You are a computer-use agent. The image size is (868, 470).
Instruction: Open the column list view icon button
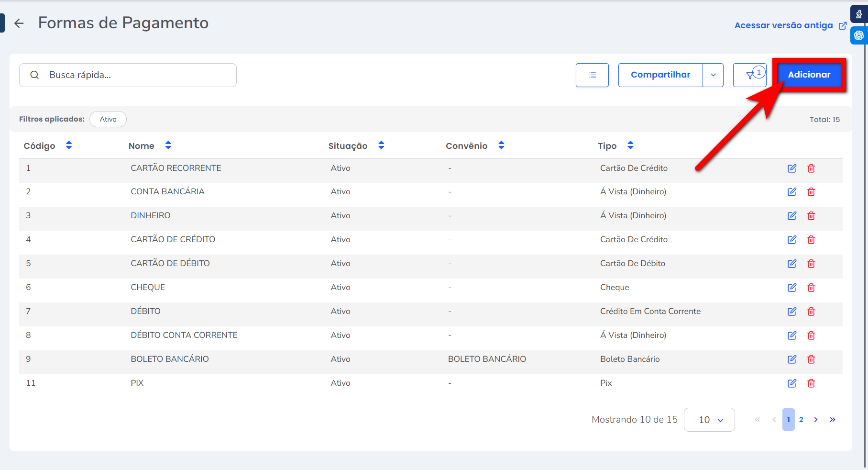tap(592, 75)
